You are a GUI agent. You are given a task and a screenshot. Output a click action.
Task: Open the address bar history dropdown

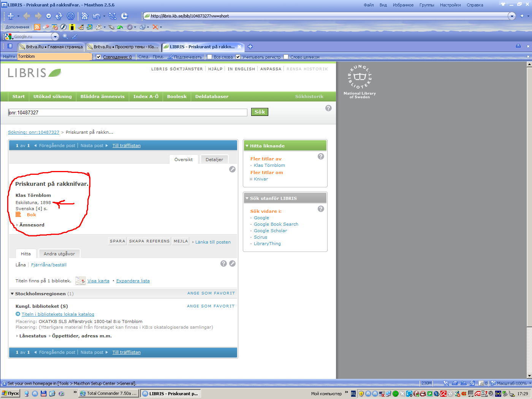tap(512, 16)
